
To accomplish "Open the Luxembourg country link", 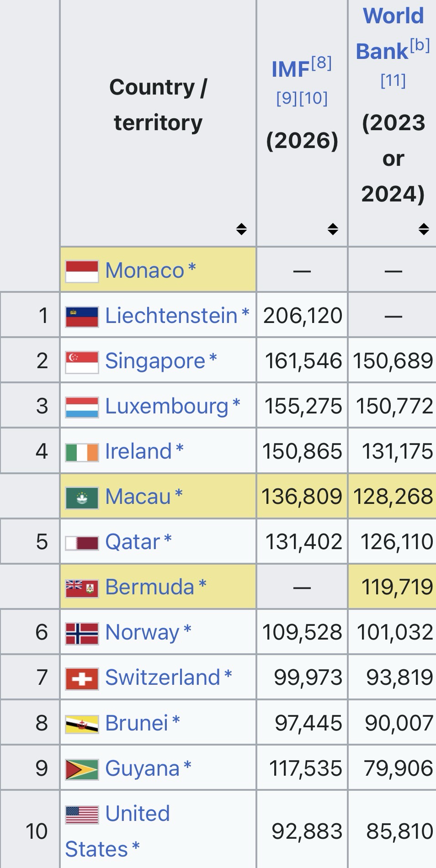I will click(166, 406).
